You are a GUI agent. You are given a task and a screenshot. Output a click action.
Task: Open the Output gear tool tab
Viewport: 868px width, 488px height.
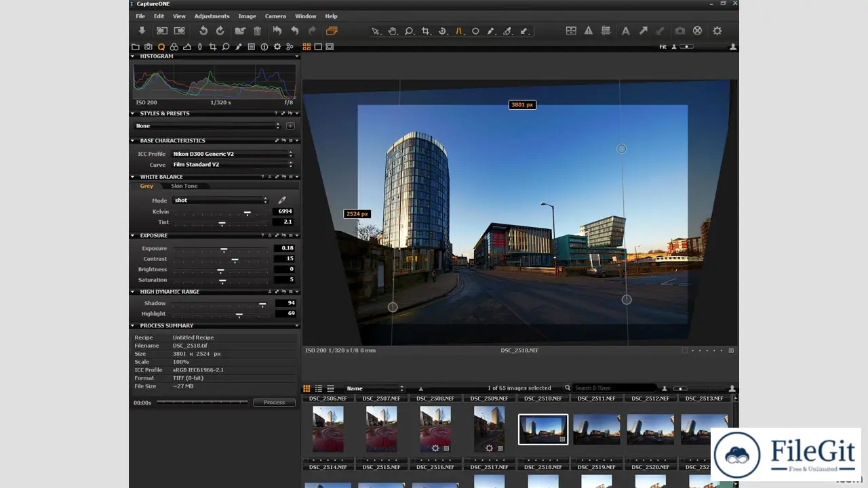coord(277,47)
